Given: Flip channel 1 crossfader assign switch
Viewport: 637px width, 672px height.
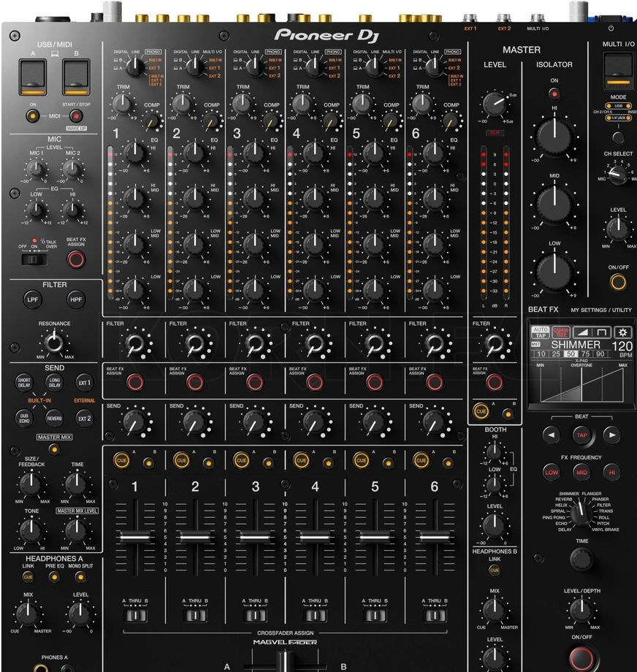Looking at the screenshot, I should point(135,616).
